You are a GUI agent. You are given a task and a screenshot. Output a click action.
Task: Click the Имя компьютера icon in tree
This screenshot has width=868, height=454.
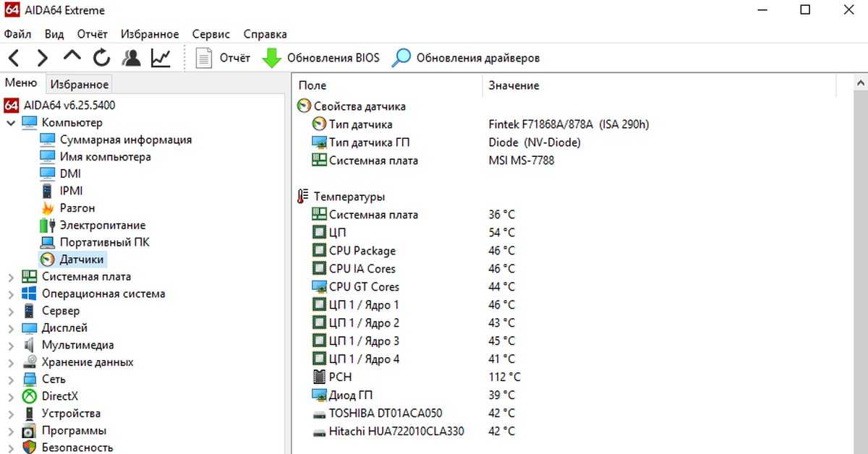click(48, 157)
